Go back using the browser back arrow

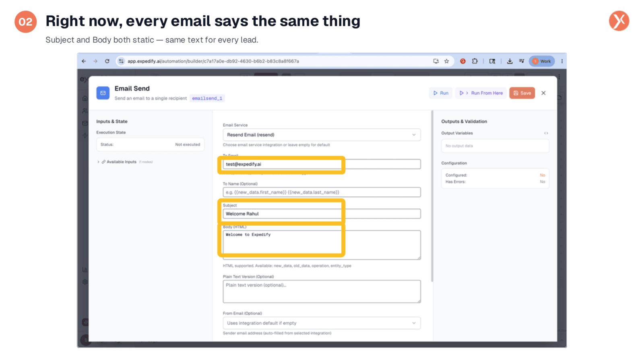84,61
